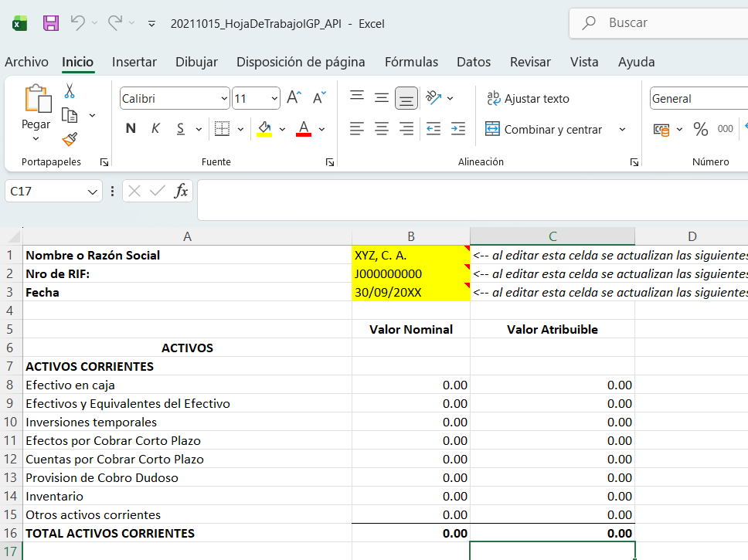Click the Undo arrow icon
Image resolution: width=748 pixels, height=560 pixels.
click(77, 23)
